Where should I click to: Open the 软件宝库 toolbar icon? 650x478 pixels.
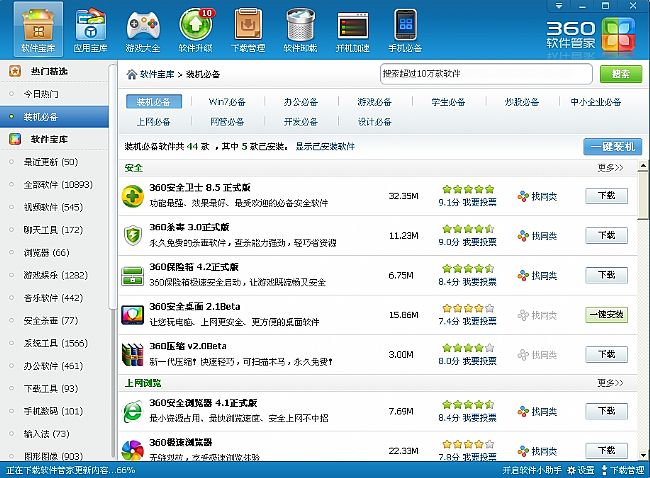click(38, 29)
